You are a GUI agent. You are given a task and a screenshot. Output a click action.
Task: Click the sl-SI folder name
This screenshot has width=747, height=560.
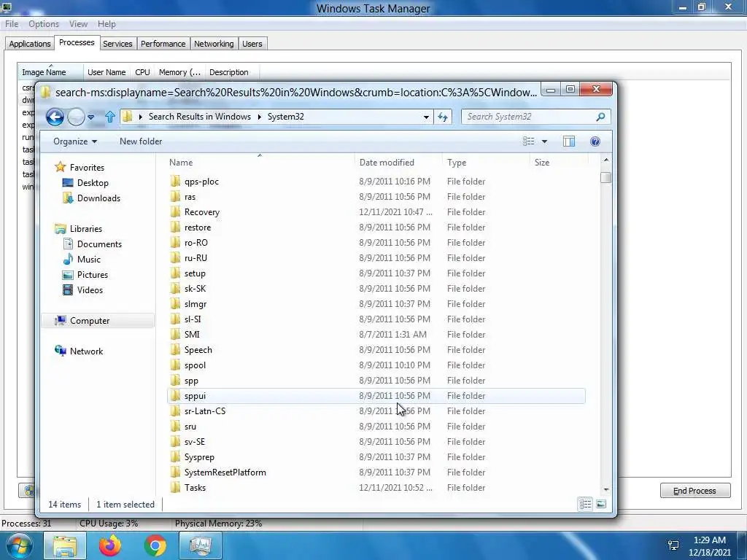193,319
